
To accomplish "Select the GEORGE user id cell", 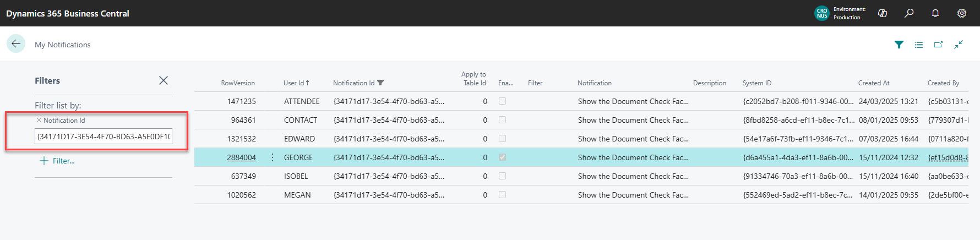I will tap(298, 157).
